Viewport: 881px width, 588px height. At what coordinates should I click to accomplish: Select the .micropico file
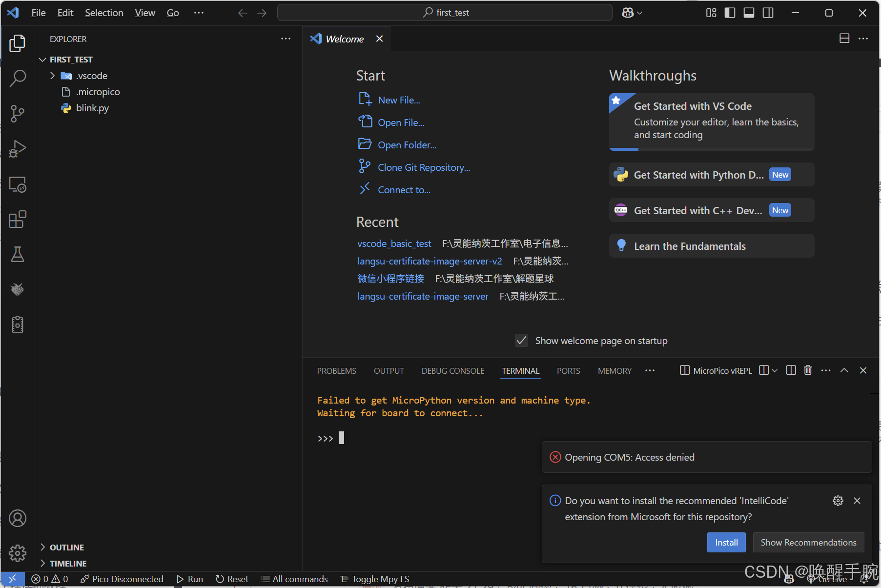pyautogui.click(x=98, y=92)
